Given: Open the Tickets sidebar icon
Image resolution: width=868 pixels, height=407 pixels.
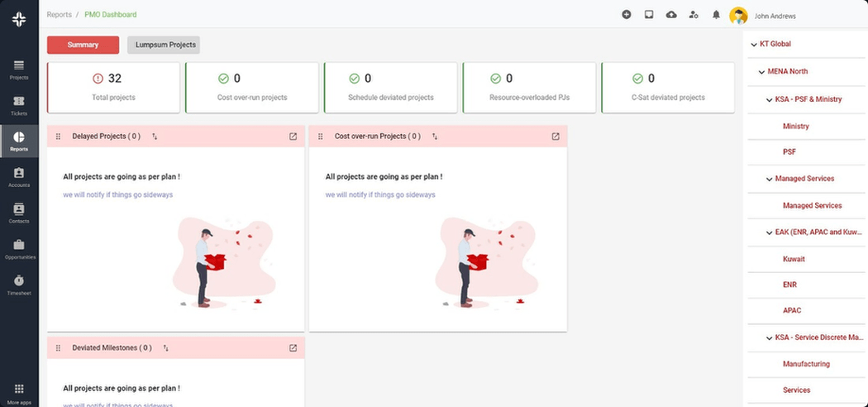Looking at the screenshot, I should (x=18, y=105).
